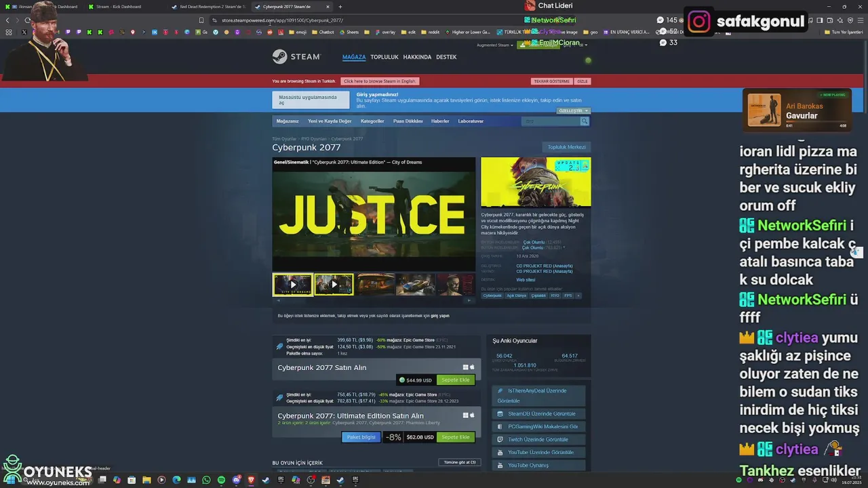
Task: Click the 'Açık Dünya' tag
Action: pyautogui.click(x=516, y=296)
